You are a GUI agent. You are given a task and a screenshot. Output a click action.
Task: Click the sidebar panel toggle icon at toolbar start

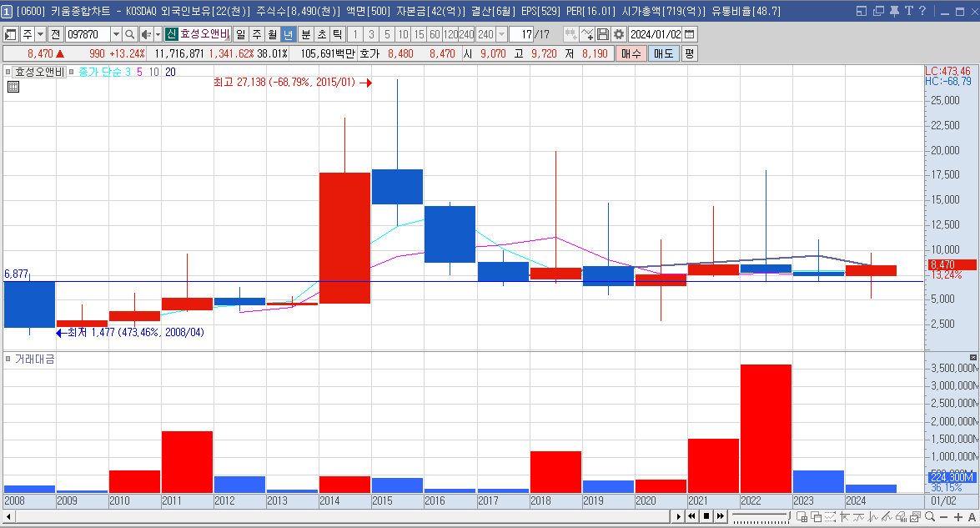pos(10,34)
